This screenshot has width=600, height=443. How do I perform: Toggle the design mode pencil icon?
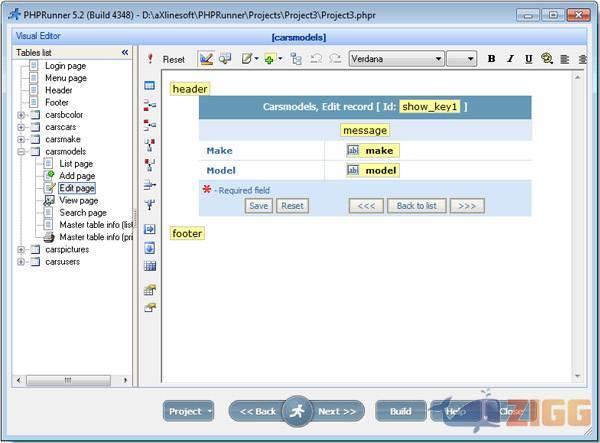pyautogui.click(x=206, y=59)
